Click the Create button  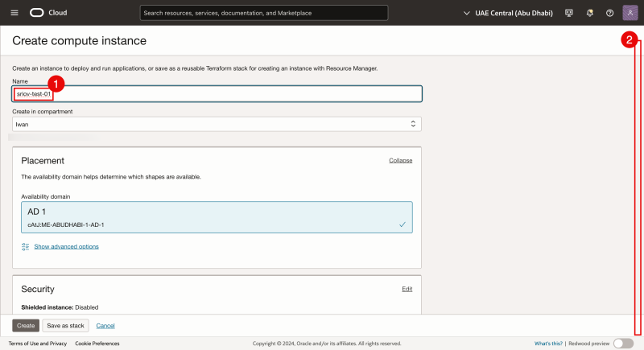pos(25,325)
